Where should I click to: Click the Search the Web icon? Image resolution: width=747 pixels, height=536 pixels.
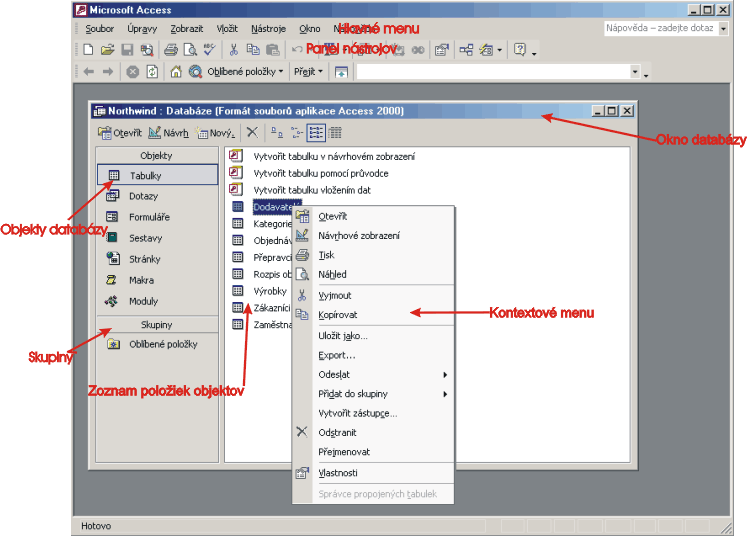click(x=195, y=72)
